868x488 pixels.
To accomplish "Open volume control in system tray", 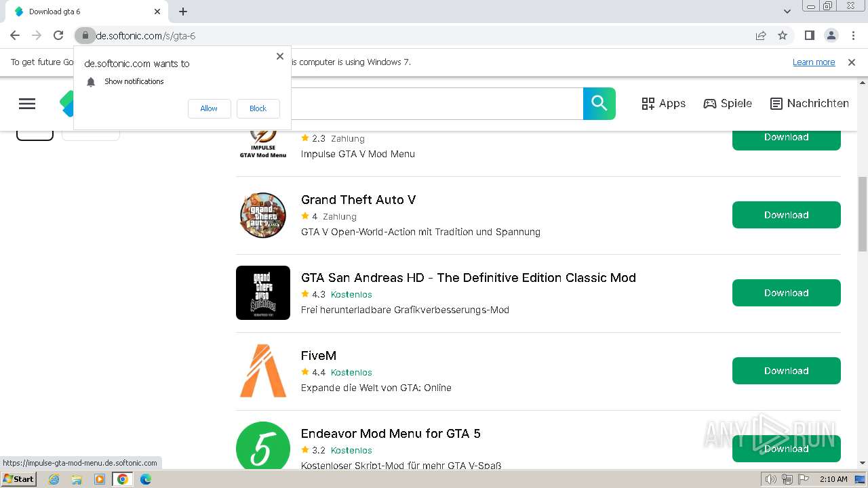I will pyautogui.click(x=771, y=479).
